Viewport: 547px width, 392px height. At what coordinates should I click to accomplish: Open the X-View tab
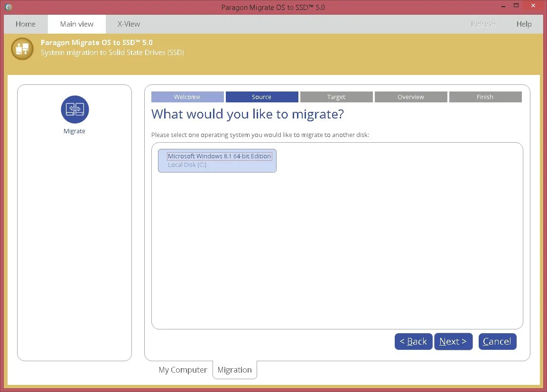[x=129, y=24]
